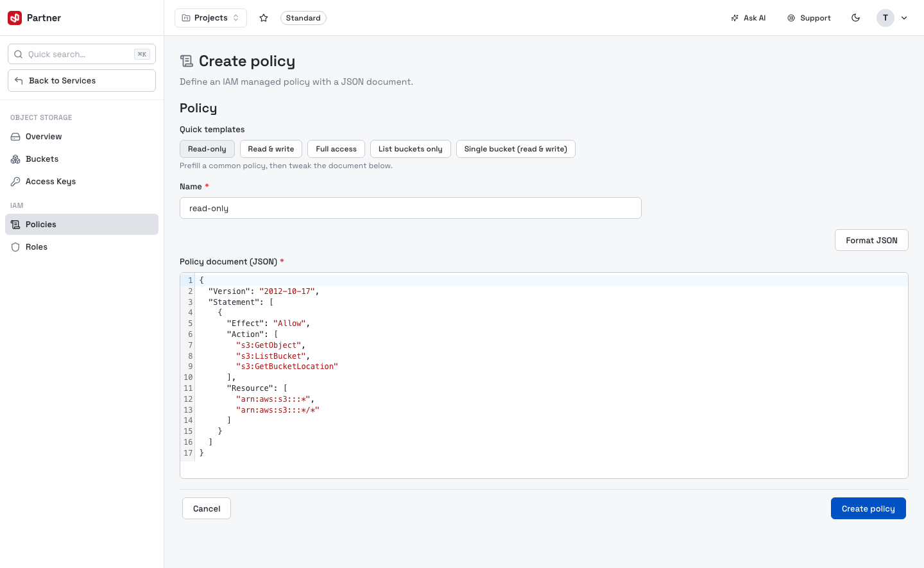Apply Single bucket (read & write) template
Screen dimensions: 924x568
(516, 149)
